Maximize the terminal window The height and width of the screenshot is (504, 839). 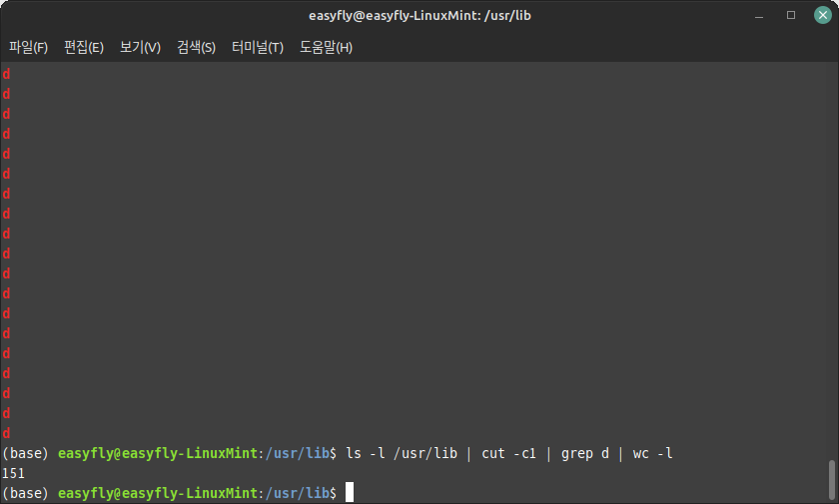[x=791, y=16]
